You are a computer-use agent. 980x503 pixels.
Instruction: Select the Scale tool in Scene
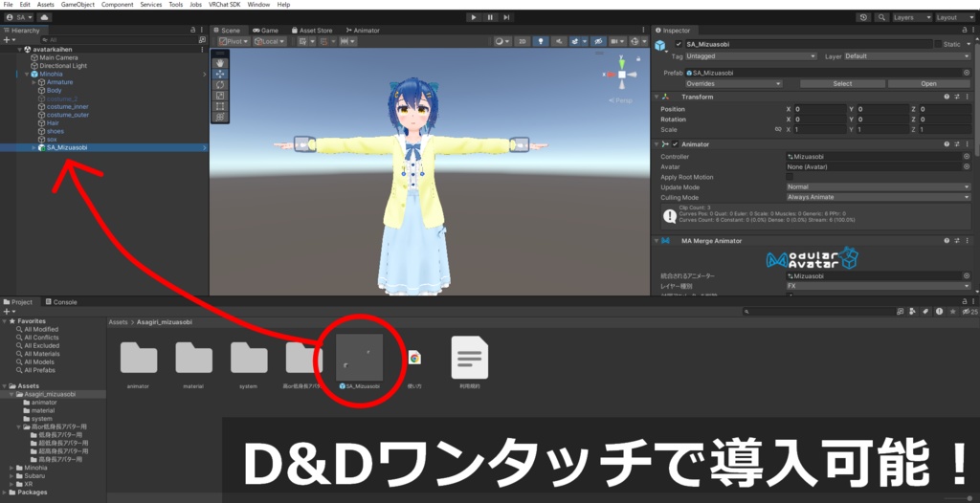pyautogui.click(x=220, y=95)
